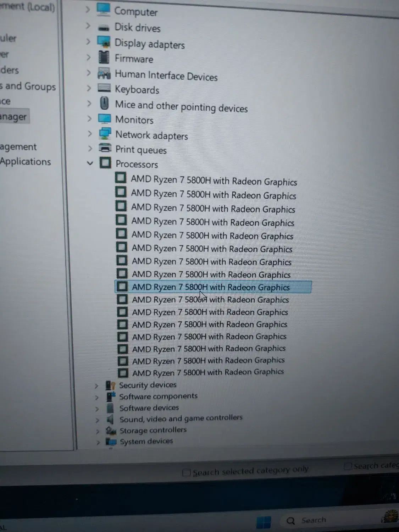Click the Computer category icon
Screen dimensions: 399x532
103,10
